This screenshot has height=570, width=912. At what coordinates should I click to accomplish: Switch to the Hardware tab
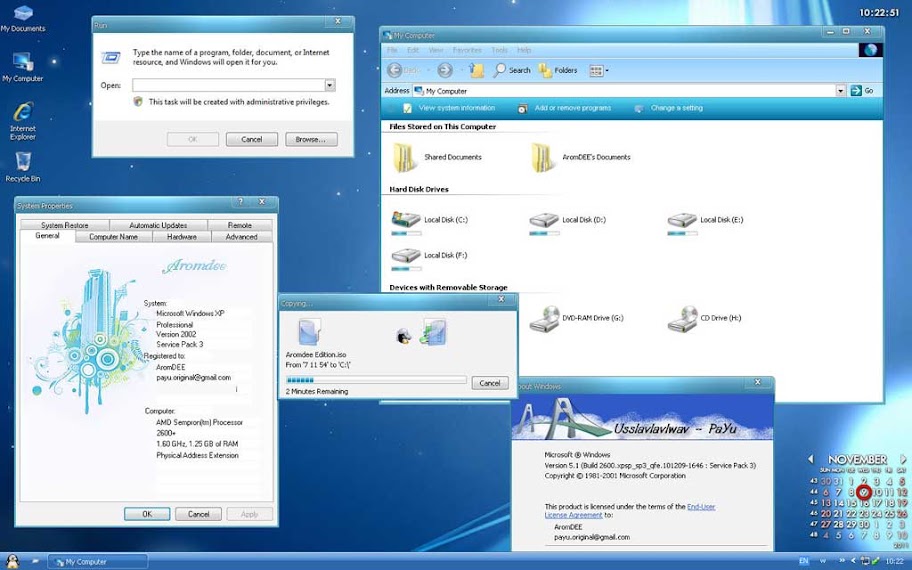pos(181,237)
